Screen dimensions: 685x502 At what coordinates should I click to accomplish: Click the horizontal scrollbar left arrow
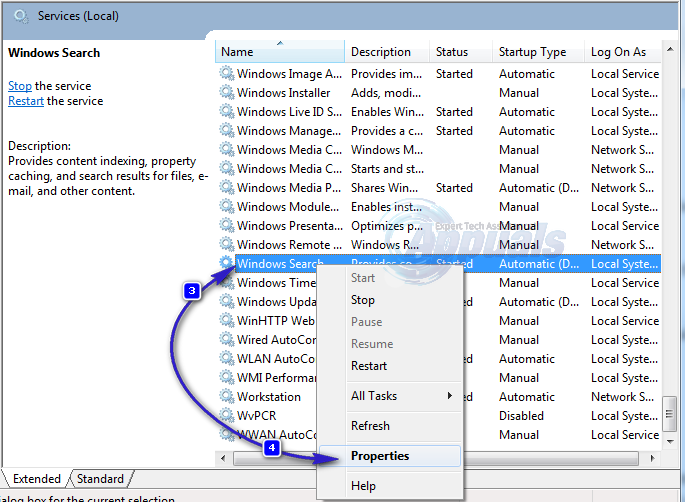[223, 458]
